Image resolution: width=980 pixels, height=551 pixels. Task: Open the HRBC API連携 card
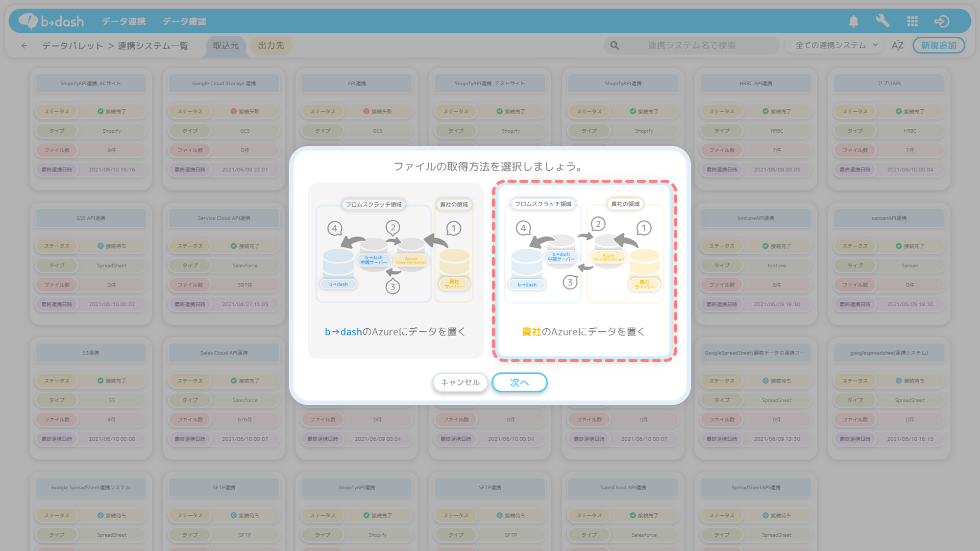click(756, 129)
